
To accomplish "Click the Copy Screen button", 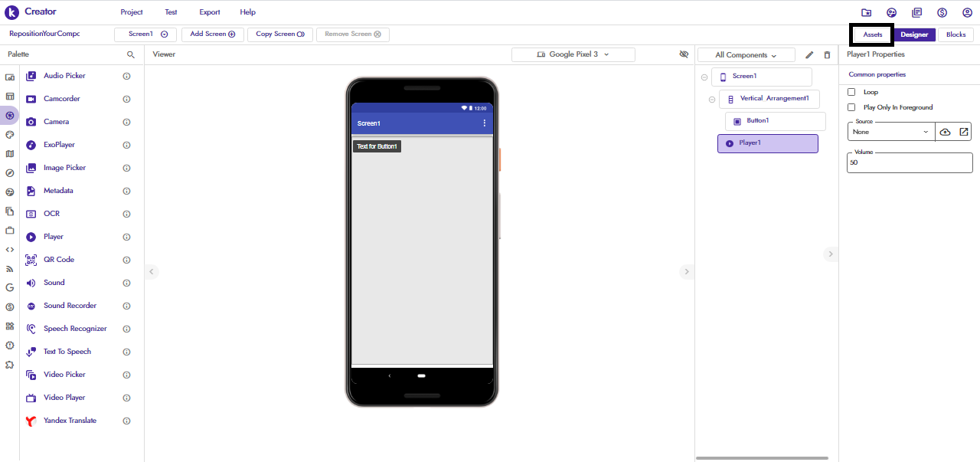I will tap(279, 34).
